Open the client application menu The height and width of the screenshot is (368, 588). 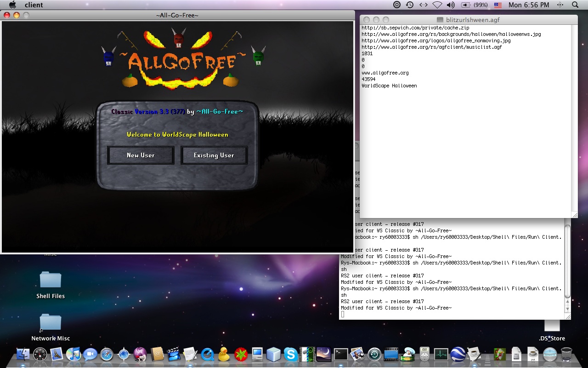coord(34,5)
